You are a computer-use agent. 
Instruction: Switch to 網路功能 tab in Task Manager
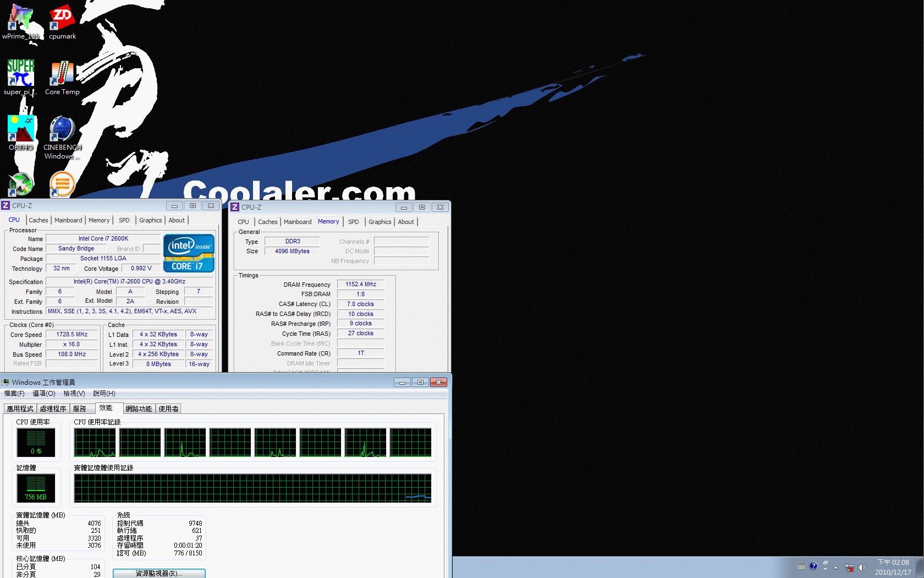[139, 408]
